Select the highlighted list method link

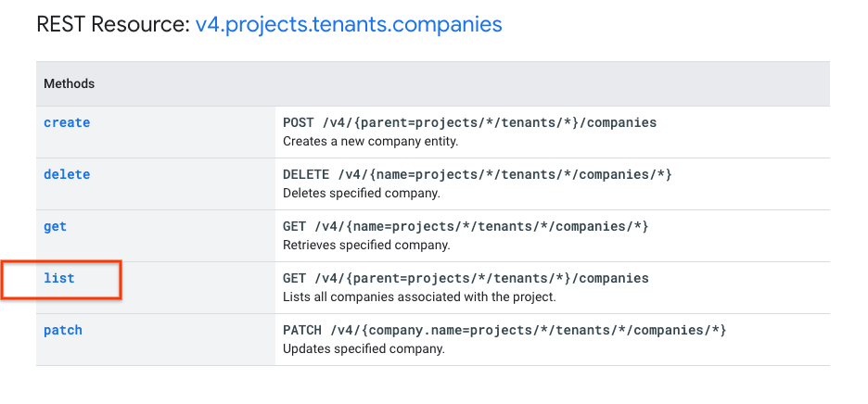click(59, 278)
